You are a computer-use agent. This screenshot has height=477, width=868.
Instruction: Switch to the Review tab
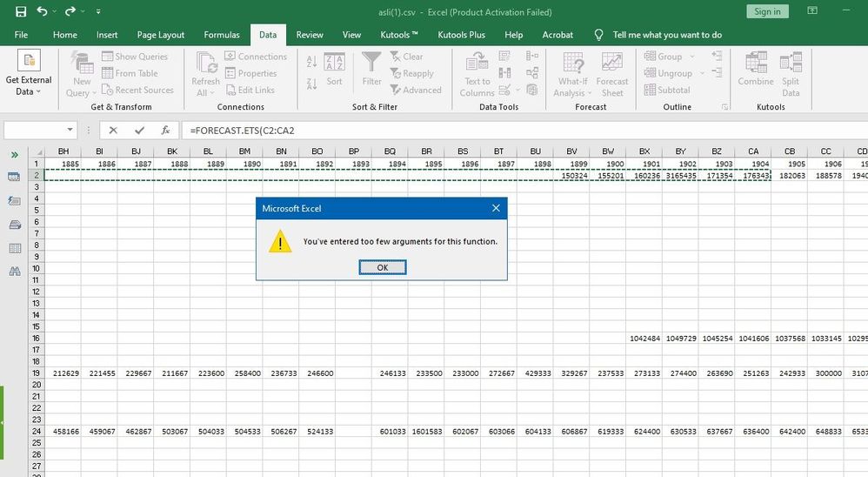pos(310,35)
